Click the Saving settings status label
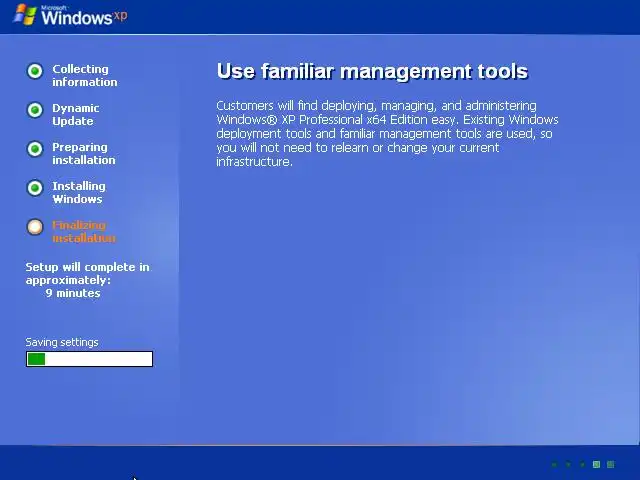 (62, 342)
